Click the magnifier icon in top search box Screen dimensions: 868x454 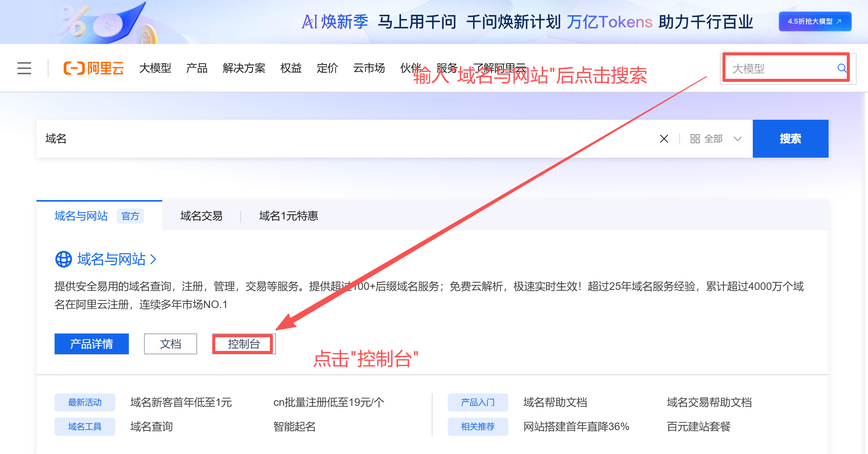coord(842,68)
